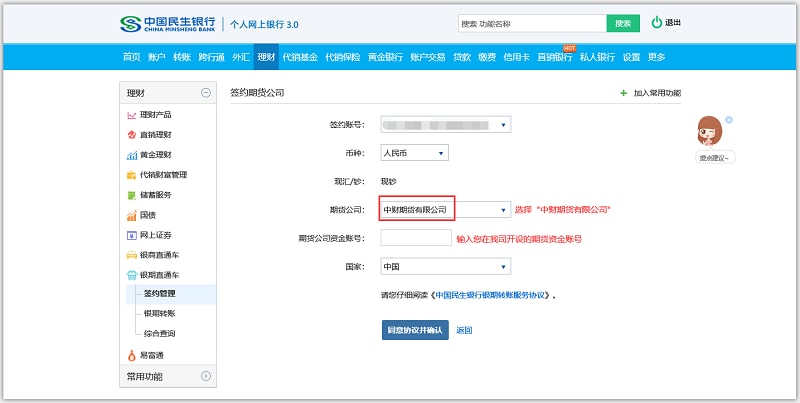This screenshot has height=403, width=800.
Task: Open the 国家 dropdown list
Action: pos(503,267)
